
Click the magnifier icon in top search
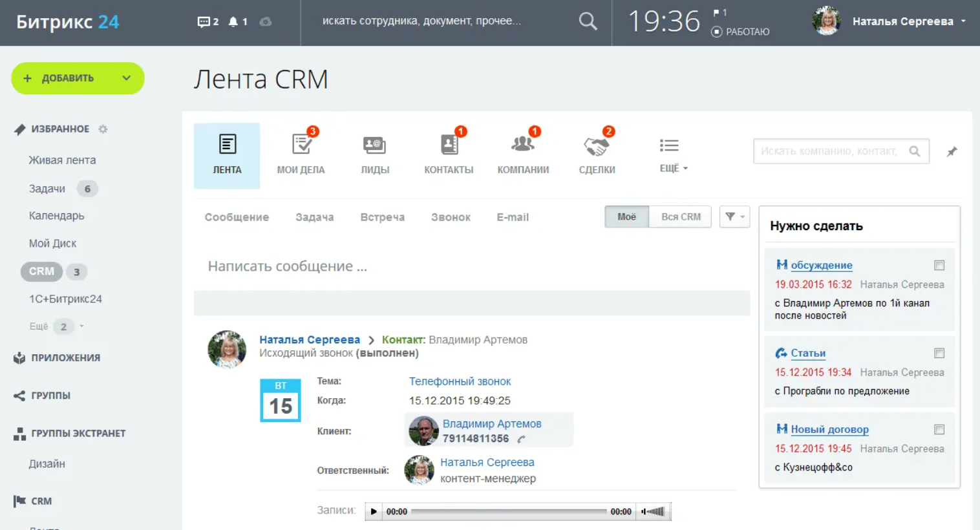click(588, 22)
